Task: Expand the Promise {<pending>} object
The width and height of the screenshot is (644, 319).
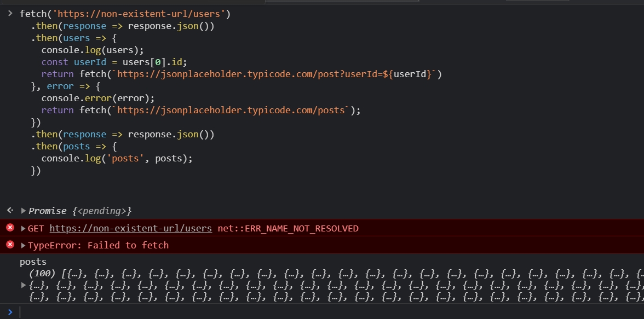Action: click(24, 211)
